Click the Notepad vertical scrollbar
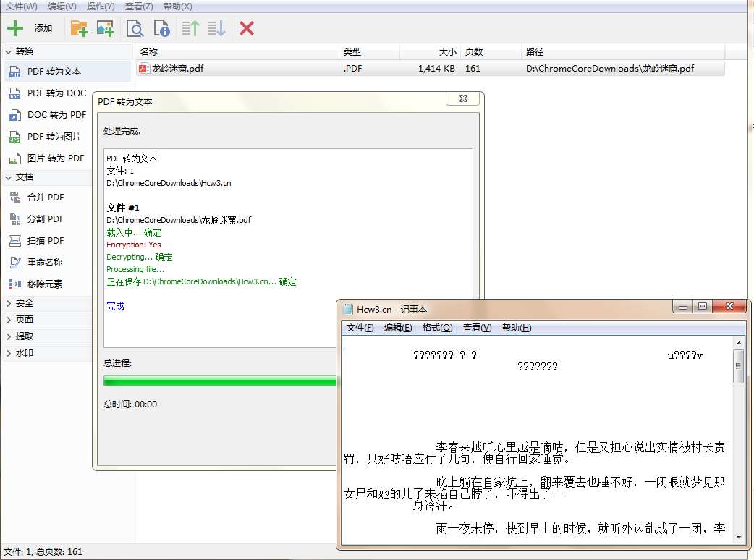 [x=738, y=434]
